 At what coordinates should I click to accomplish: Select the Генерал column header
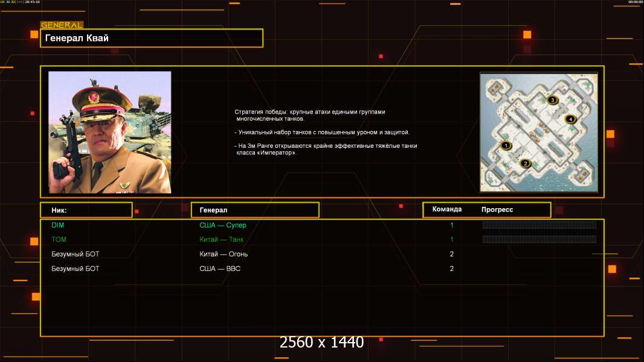pos(254,210)
